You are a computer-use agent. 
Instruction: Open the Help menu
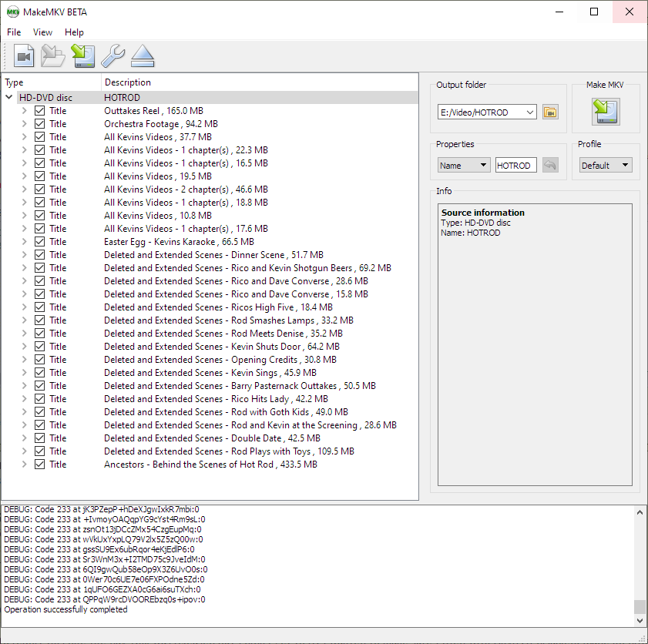[74, 32]
